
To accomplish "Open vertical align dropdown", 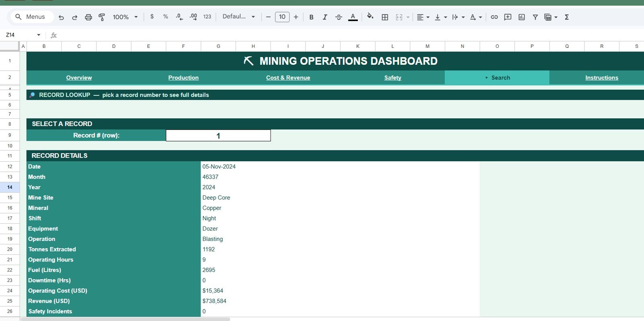I will pyautogui.click(x=441, y=17).
